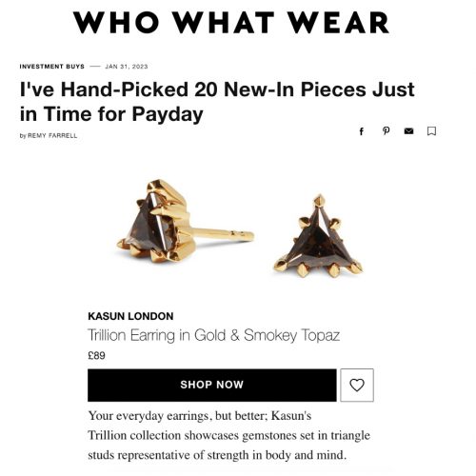Screen dimensions: 476x476
Task: Open the Investment Buys category
Action: pos(52,67)
